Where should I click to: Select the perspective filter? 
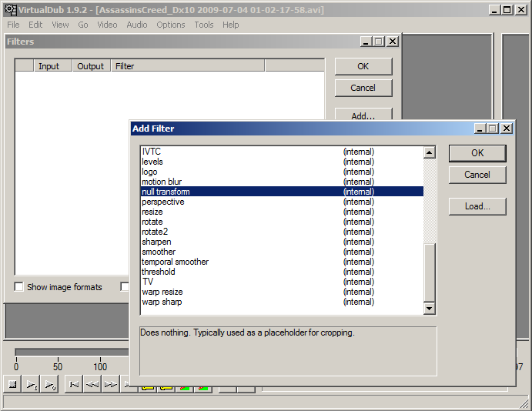click(x=282, y=202)
